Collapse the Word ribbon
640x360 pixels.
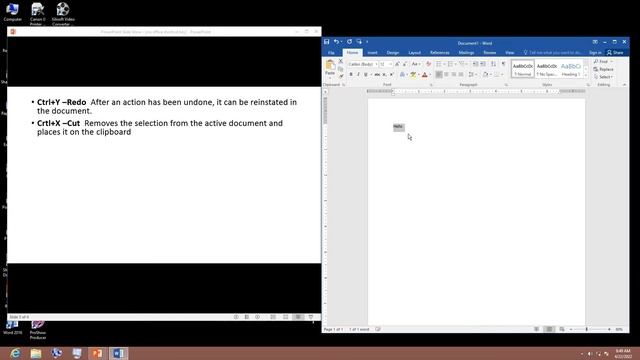(624, 84)
